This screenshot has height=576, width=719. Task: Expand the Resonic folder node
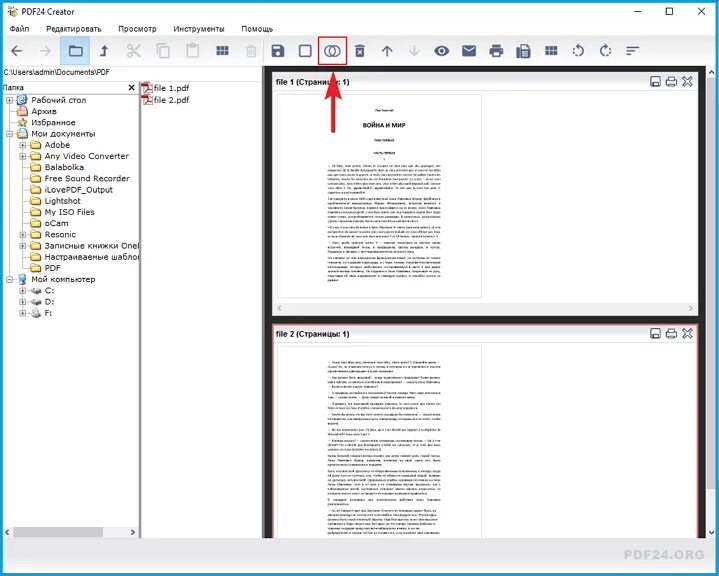tap(22, 235)
